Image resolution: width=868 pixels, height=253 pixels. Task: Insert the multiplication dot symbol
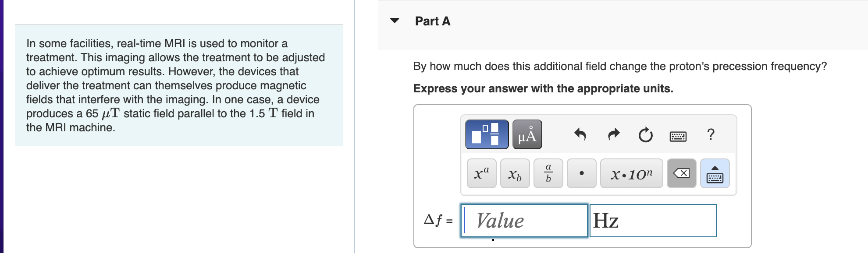tap(581, 173)
